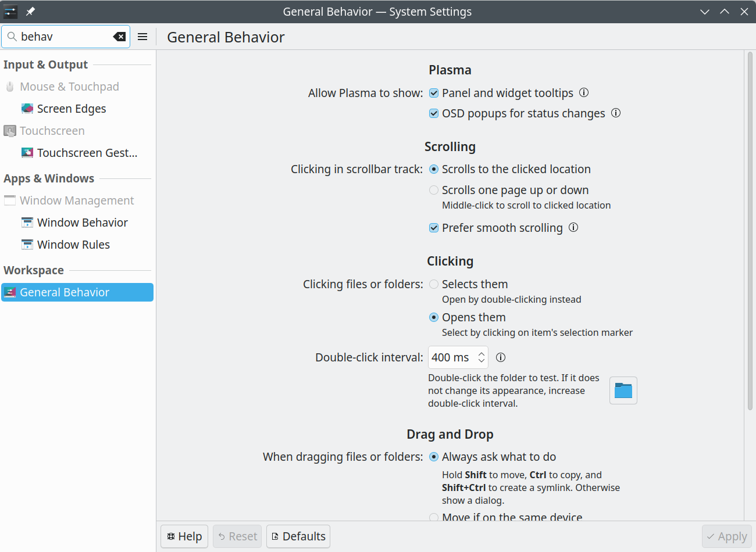Toggle Prefer smooth scrolling checkbox
756x552 pixels.
coord(434,228)
